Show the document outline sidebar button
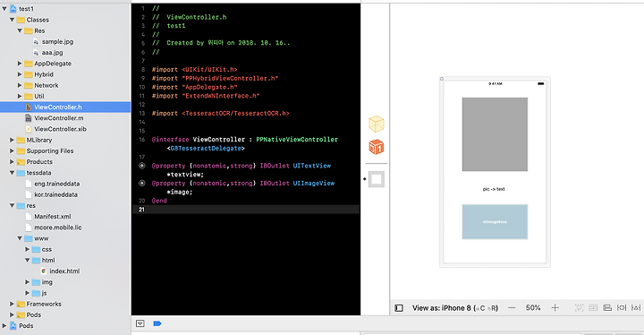 (399, 308)
